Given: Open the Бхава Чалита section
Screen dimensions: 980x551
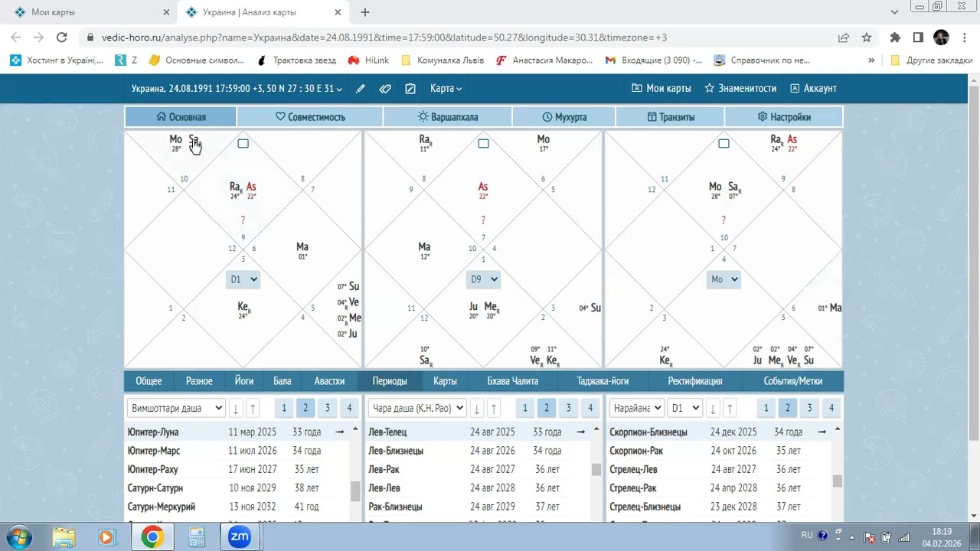Looking at the screenshot, I should click(x=513, y=381).
